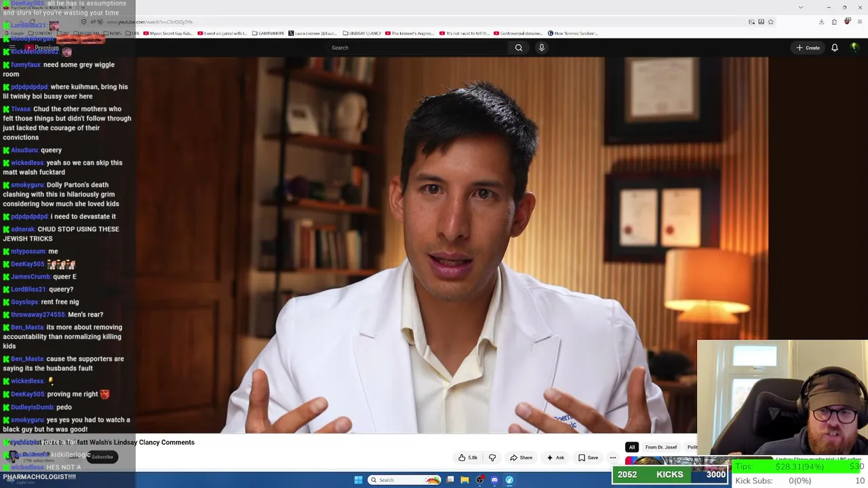Activate voice search microphone icon
Viewport: 868px width, 488px height.
(x=541, y=47)
